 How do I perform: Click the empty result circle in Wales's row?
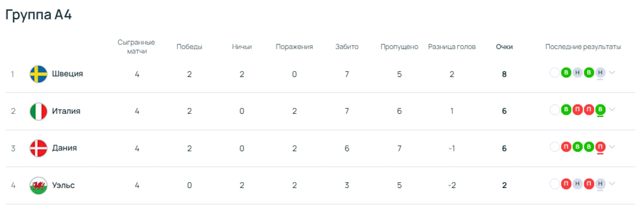point(554,184)
